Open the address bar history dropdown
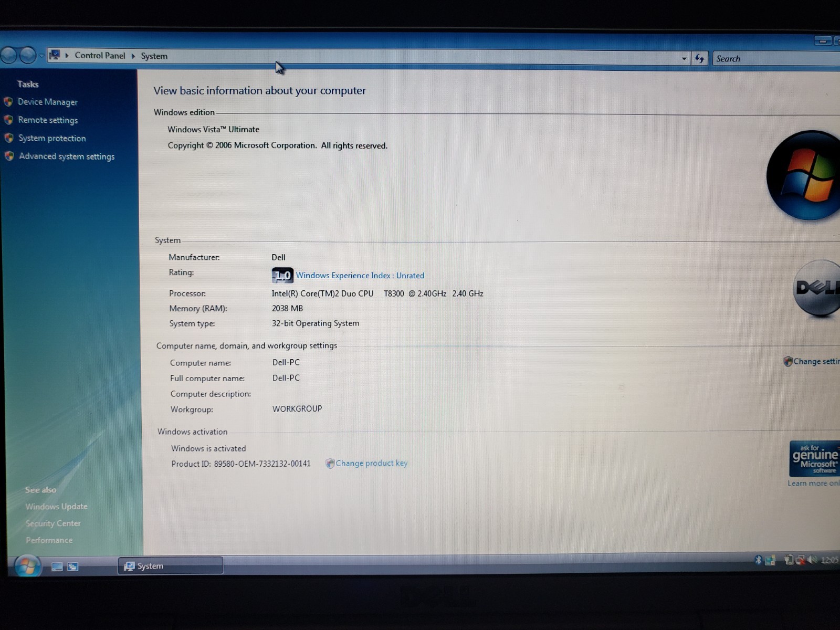 tap(684, 59)
